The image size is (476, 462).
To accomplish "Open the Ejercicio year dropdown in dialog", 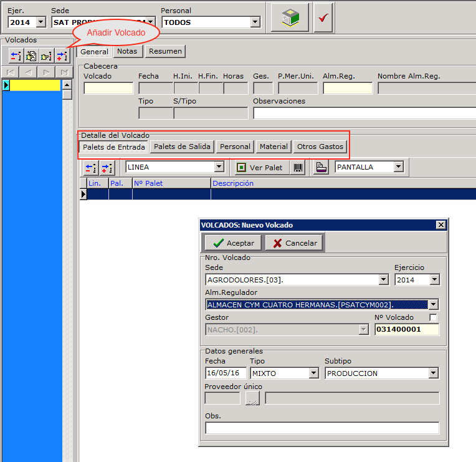I will pos(434,280).
